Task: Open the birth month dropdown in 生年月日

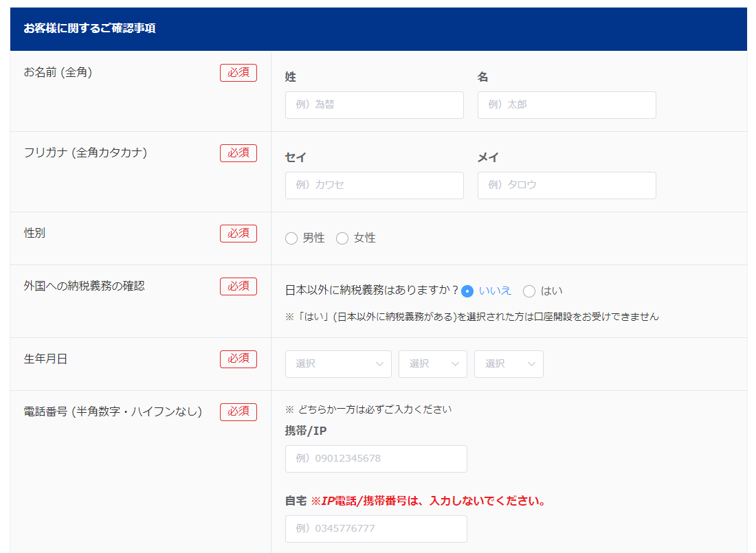Action: pyautogui.click(x=432, y=364)
